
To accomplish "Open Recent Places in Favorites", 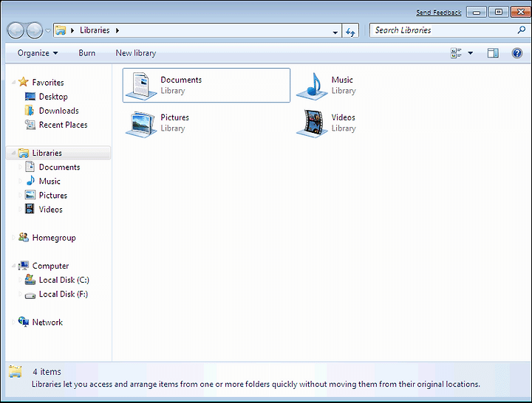I will click(63, 125).
